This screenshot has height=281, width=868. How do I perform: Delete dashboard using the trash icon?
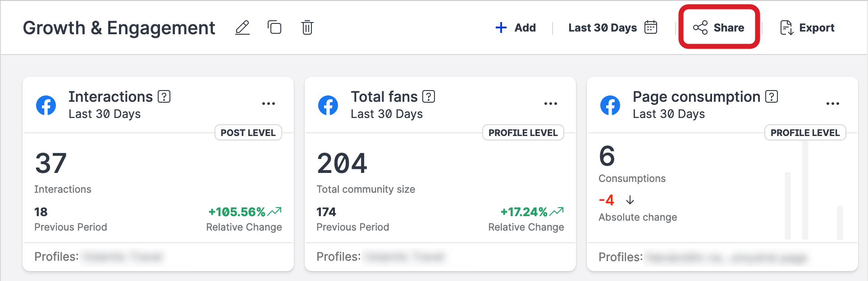(307, 27)
